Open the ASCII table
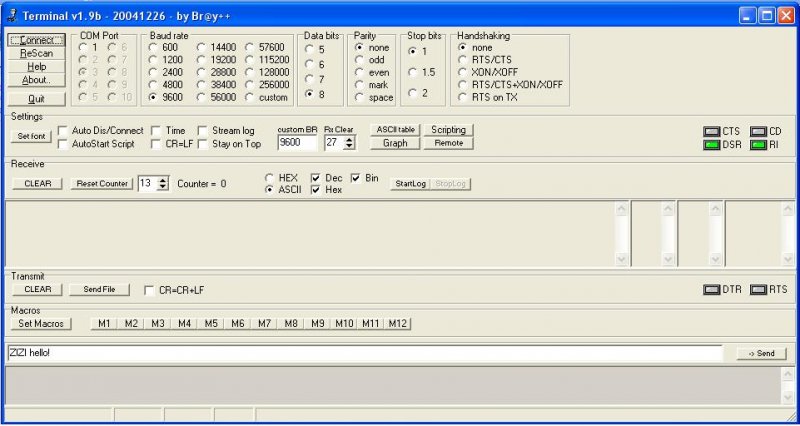This screenshot has width=800, height=426. tap(395, 130)
